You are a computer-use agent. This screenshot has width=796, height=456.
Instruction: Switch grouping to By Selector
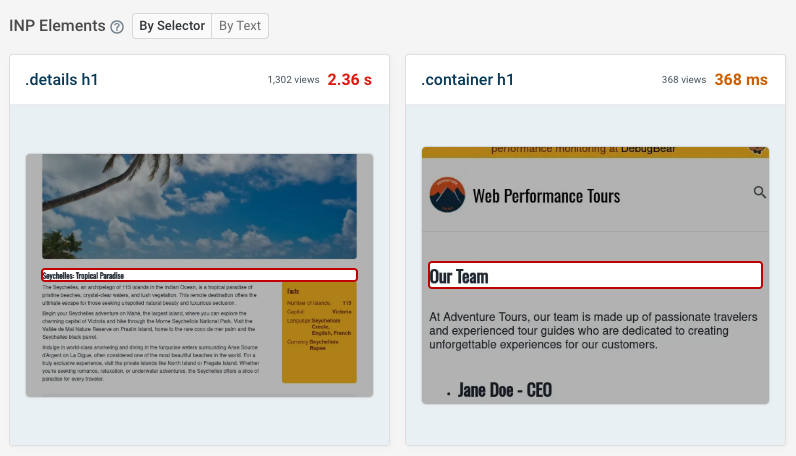point(172,26)
